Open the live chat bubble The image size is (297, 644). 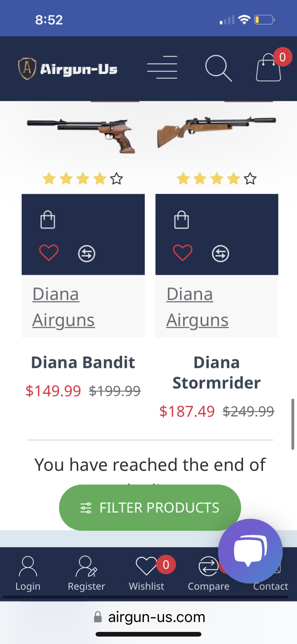point(250,551)
